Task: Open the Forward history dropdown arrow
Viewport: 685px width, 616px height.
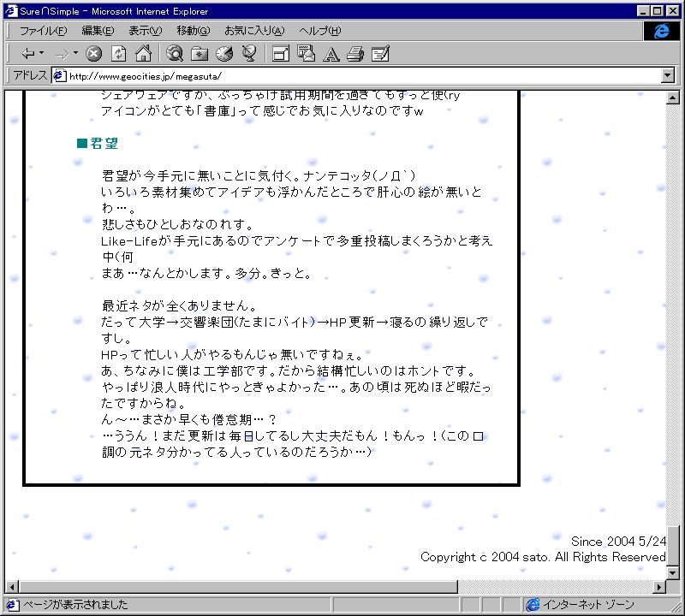Action: pos(75,53)
